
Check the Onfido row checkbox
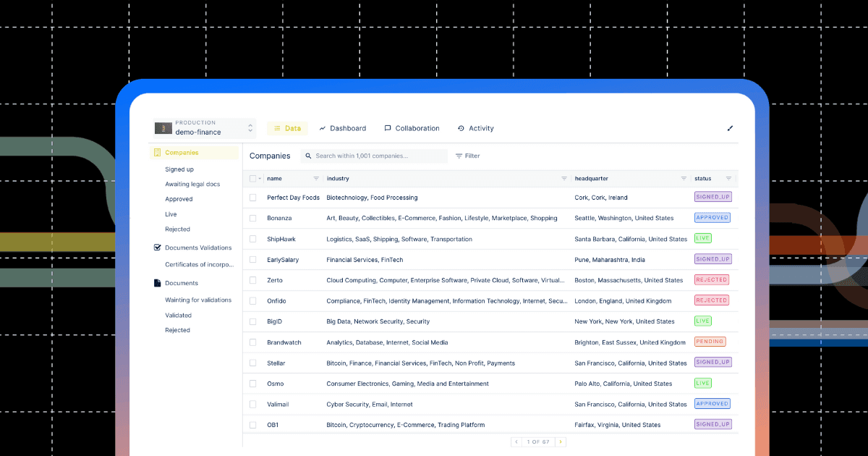[253, 300]
